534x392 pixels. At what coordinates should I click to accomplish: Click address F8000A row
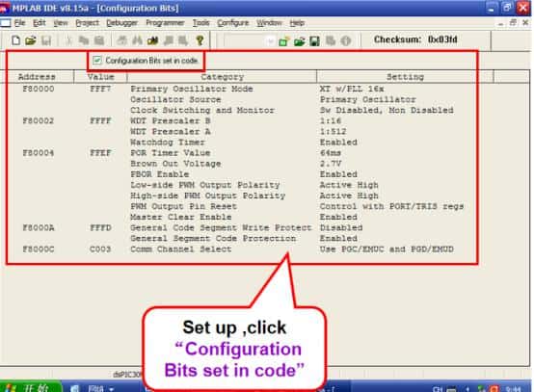39,227
